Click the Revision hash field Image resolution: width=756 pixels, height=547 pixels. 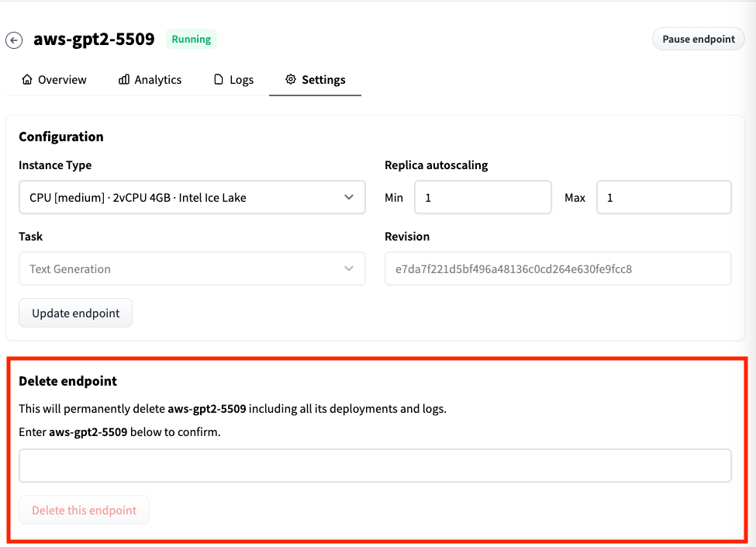pos(558,269)
